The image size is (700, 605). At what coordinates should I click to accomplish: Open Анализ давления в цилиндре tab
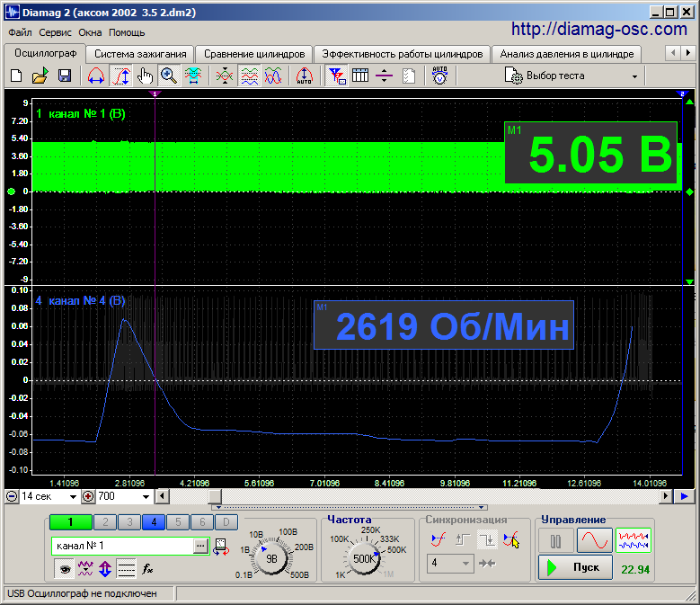pos(566,54)
